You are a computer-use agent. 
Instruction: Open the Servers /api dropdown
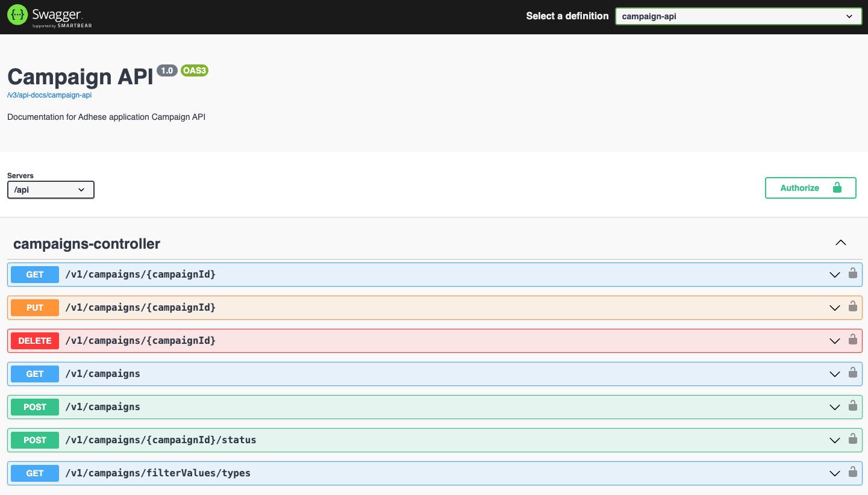pyautogui.click(x=51, y=190)
